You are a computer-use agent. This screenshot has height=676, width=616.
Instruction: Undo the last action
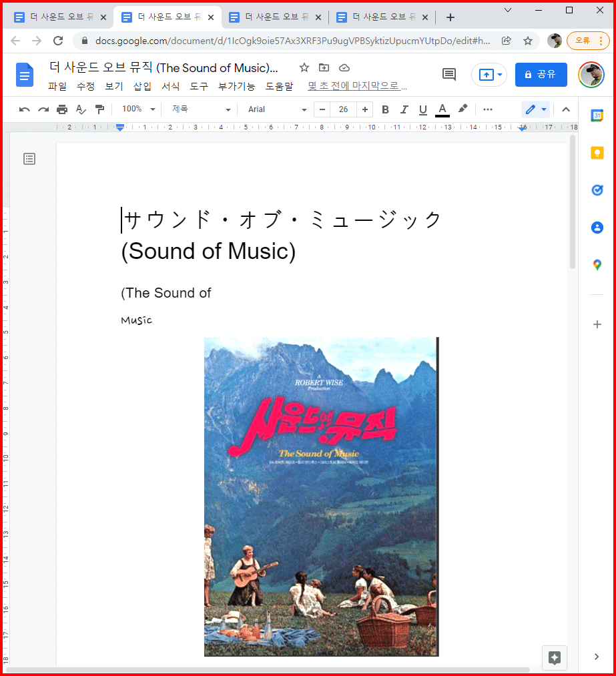[24, 109]
